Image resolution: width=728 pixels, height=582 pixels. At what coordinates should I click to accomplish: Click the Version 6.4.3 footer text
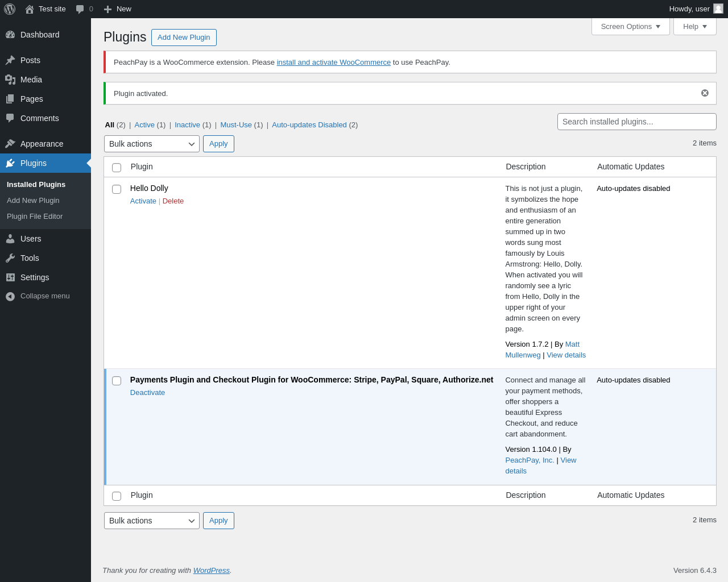[695, 571]
